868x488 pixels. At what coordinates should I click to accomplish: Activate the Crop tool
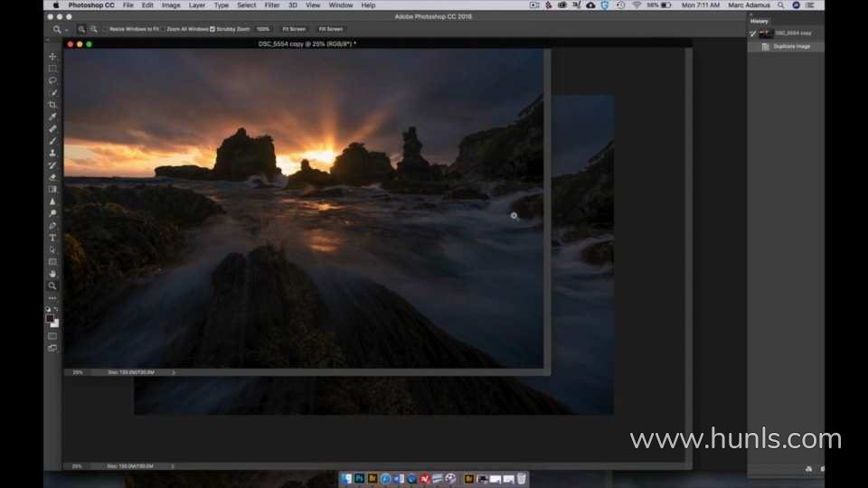click(x=52, y=105)
